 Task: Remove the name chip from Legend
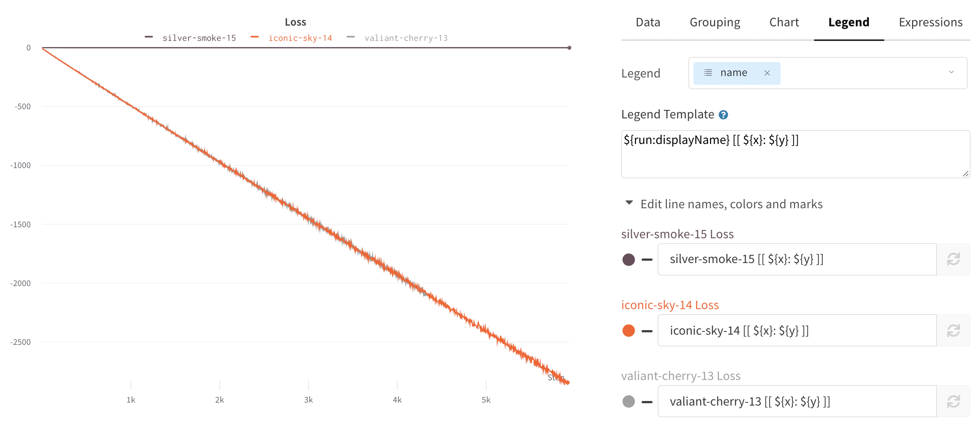[x=767, y=73]
